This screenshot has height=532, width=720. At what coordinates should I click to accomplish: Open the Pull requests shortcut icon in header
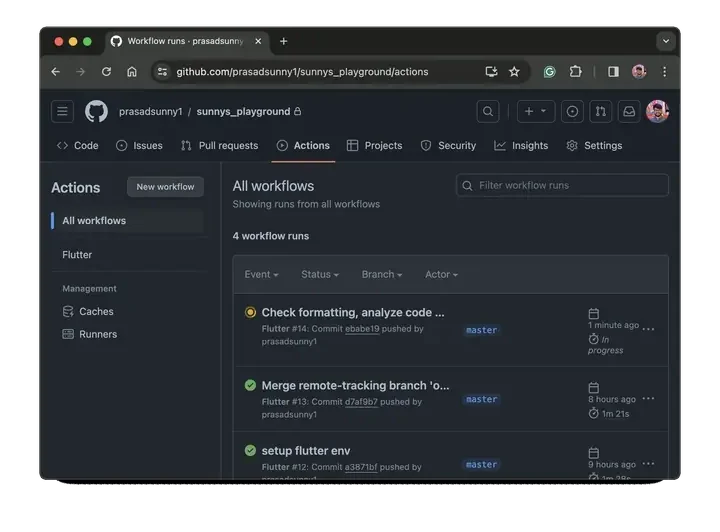tap(601, 112)
